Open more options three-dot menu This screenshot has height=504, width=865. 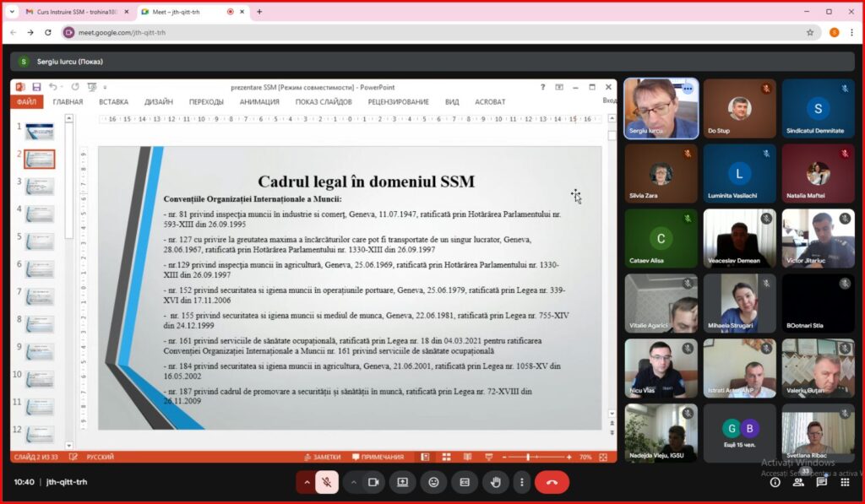tap(522, 482)
